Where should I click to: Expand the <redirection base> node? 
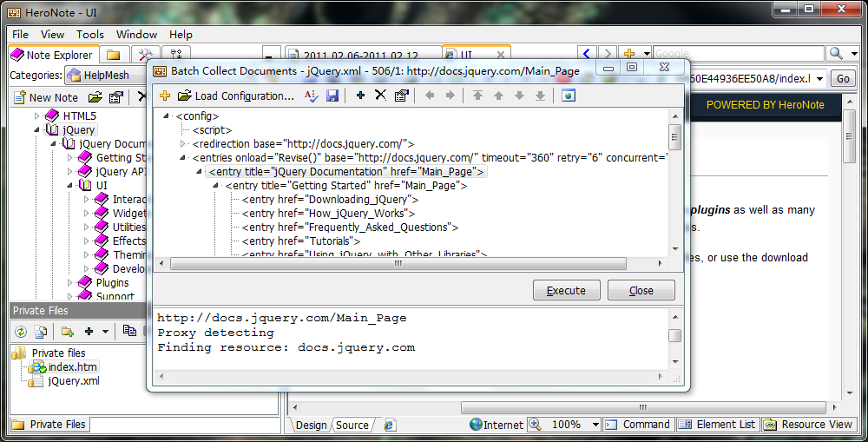coord(182,144)
